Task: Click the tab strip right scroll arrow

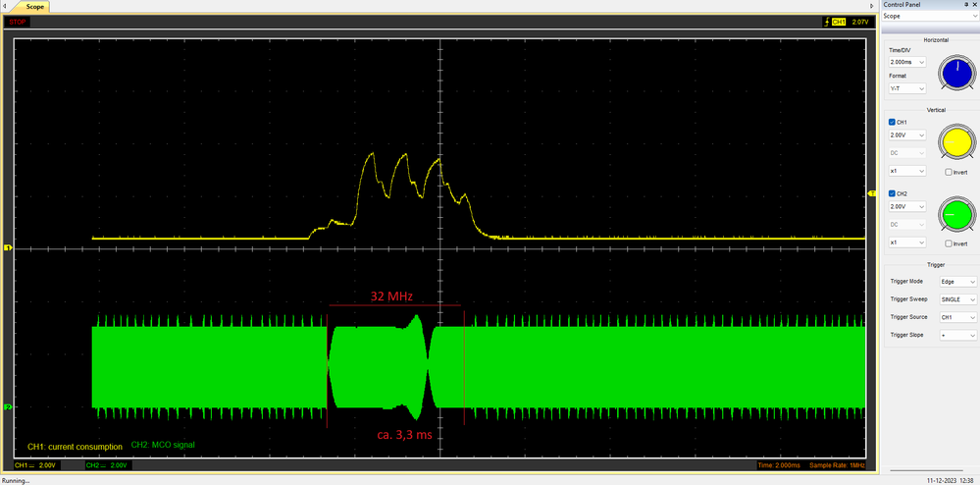Action: point(872,6)
